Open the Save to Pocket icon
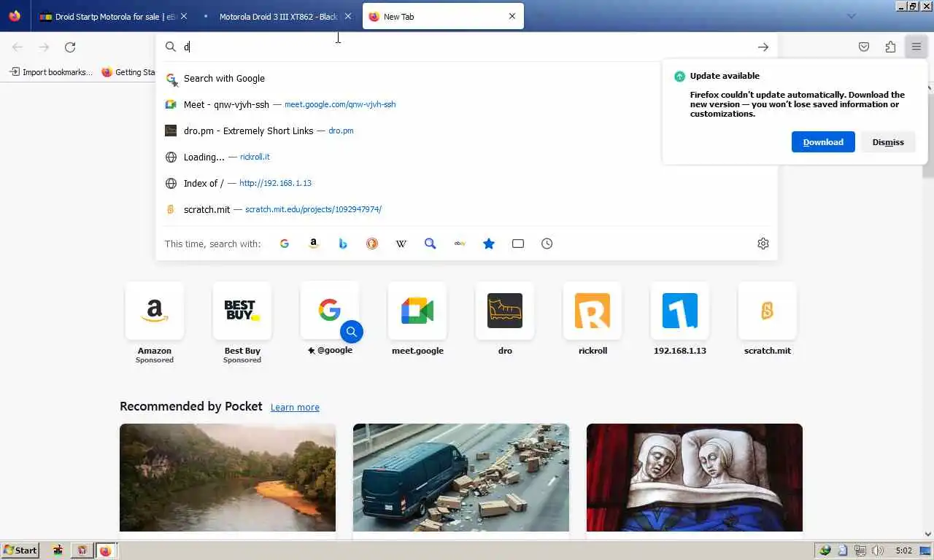The height and width of the screenshot is (560, 934). coord(864,47)
